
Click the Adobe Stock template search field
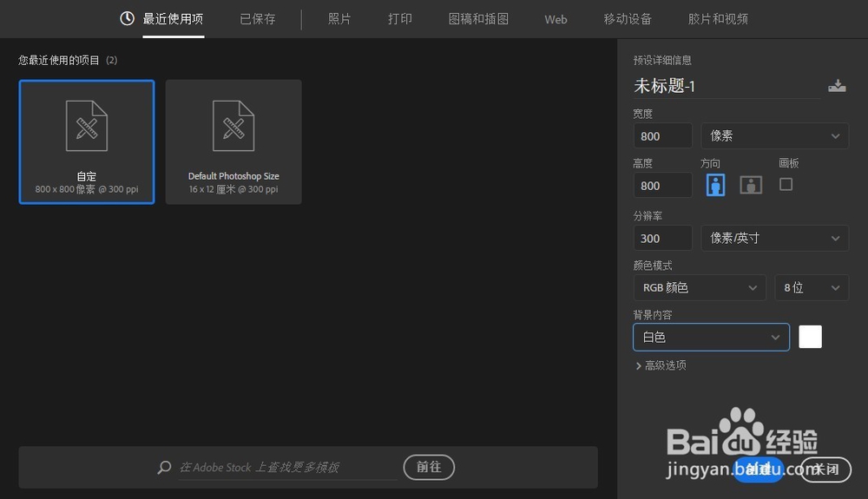[x=288, y=468]
